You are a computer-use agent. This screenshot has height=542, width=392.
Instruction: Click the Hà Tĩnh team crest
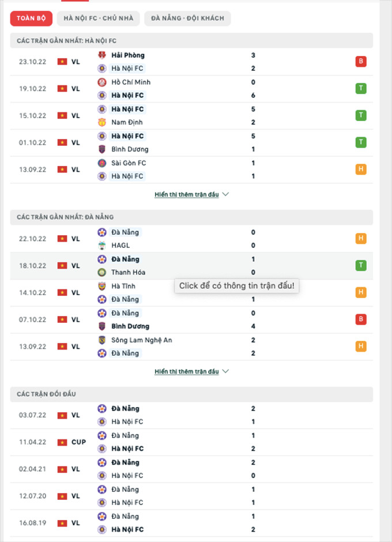(102, 286)
